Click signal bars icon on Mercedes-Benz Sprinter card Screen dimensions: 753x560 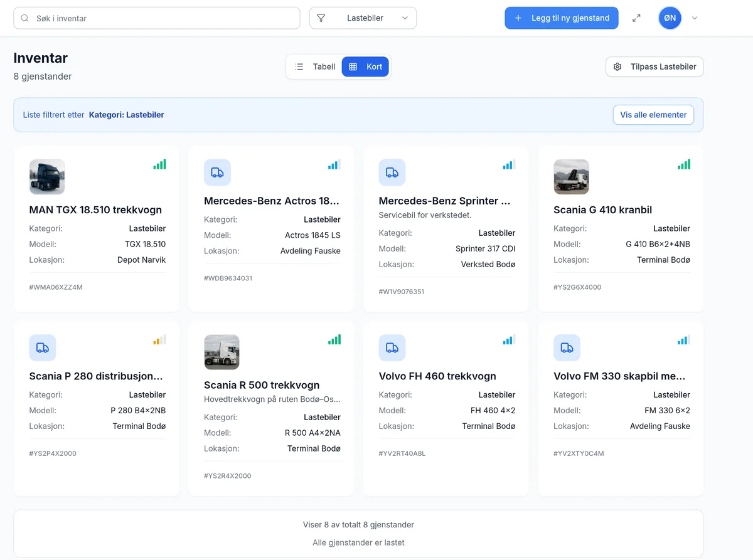click(509, 165)
